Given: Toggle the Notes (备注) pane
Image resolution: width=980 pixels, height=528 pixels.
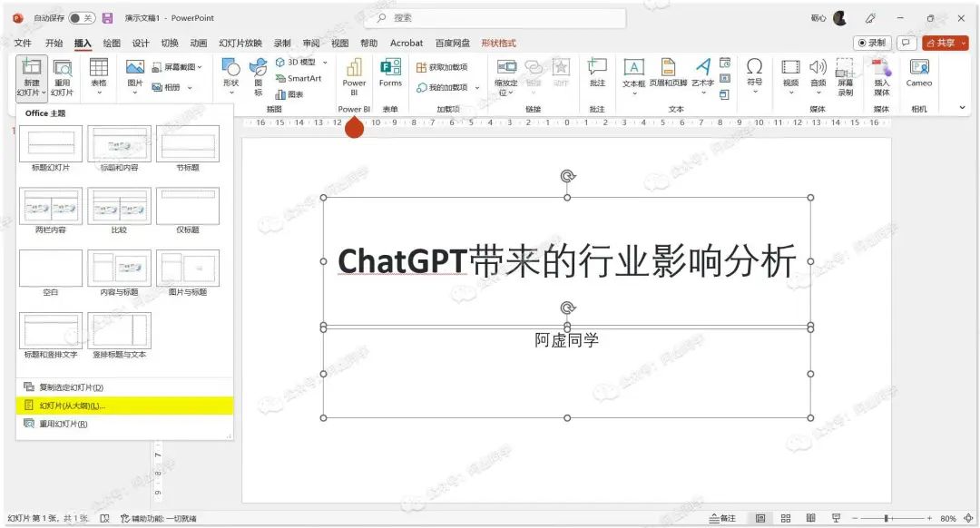Looking at the screenshot, I should click(722, 518).
